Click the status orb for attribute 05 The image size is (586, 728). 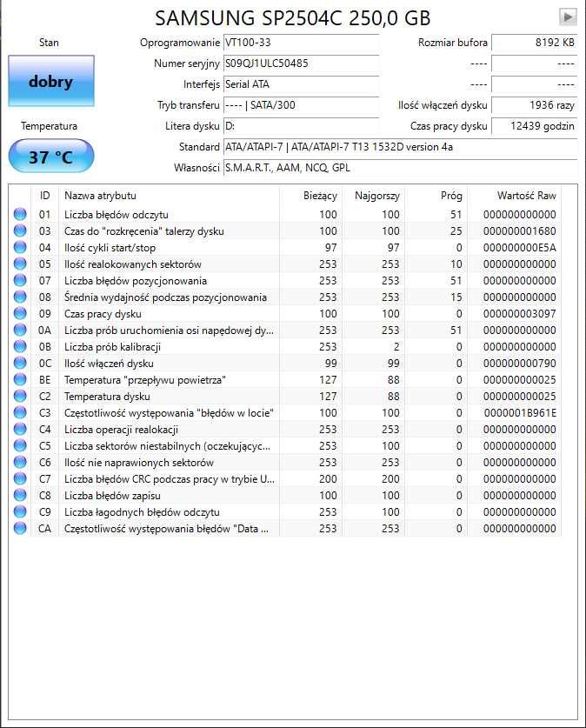[x=20, y=264]
